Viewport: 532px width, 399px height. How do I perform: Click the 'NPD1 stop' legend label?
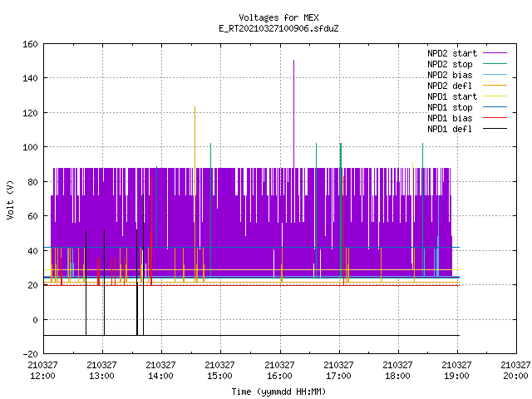[450, 107]
